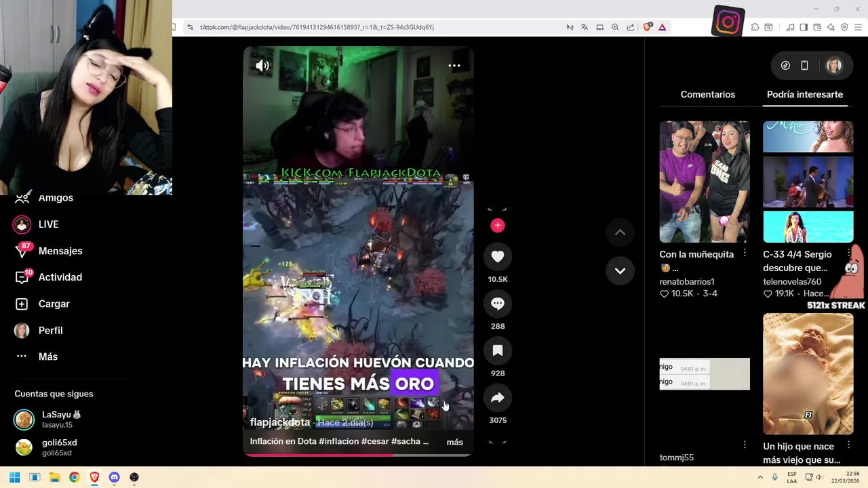Mute the TikTok video sound
The image size is (868, 488).
coord(262,66)
